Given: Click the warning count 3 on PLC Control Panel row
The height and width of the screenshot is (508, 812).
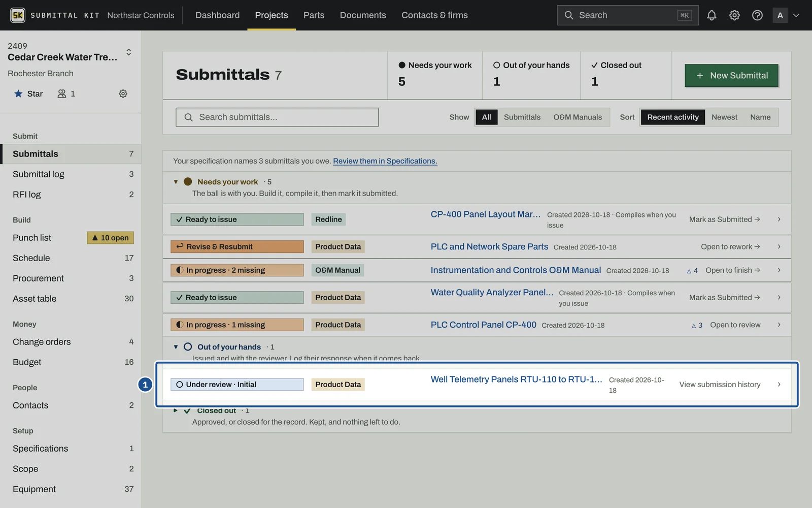Looking at the screenshot, I should (x=697, y=326).
